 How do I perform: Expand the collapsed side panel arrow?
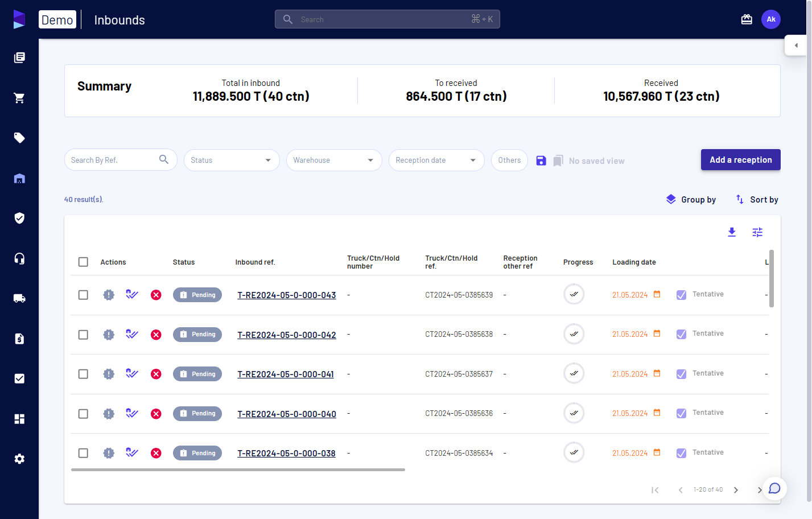(795, 45)
